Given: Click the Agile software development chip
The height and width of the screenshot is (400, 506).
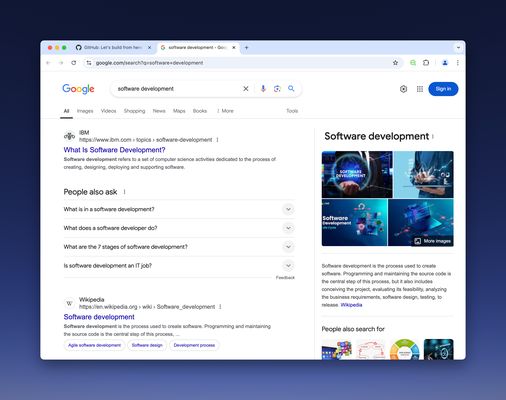Looking at the screenshot, I should 94,345.
